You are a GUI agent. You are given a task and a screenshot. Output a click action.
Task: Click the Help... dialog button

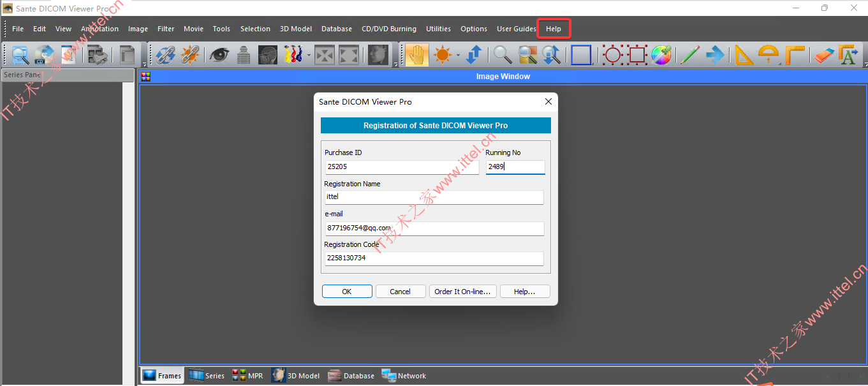coord(525,292)
